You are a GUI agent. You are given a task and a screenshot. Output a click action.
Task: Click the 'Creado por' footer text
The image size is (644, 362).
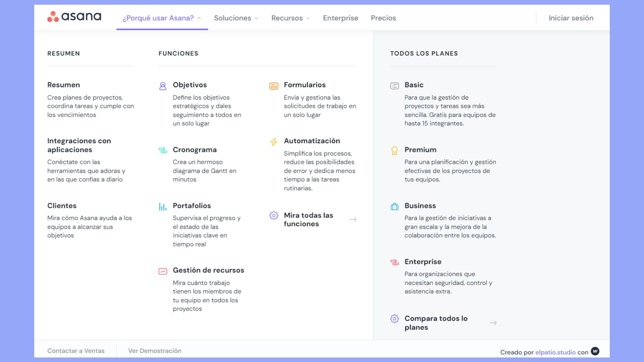517,352
